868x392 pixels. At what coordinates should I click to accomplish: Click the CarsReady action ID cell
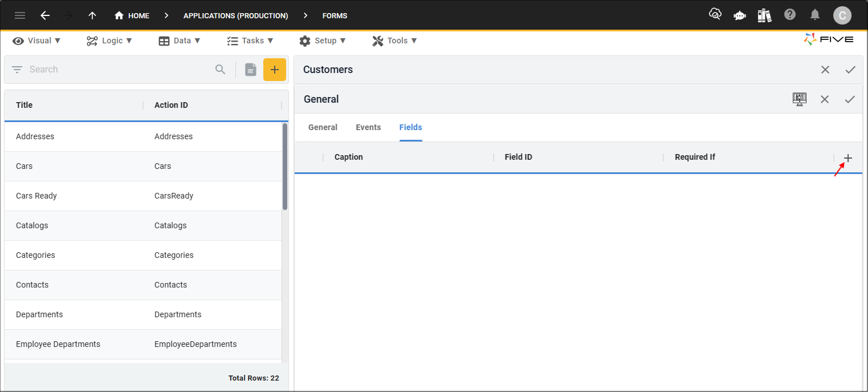pos(174,196)
